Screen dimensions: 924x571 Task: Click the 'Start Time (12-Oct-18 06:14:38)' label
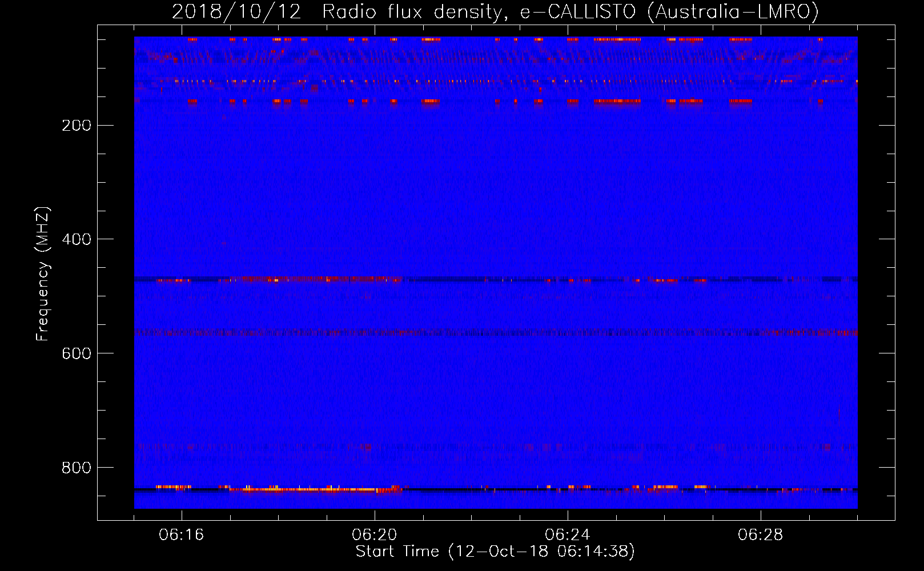click(495, 552)
